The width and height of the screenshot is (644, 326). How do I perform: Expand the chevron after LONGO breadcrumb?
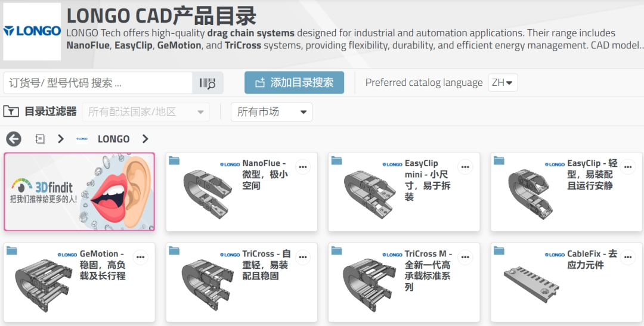[x=145, y=139]
